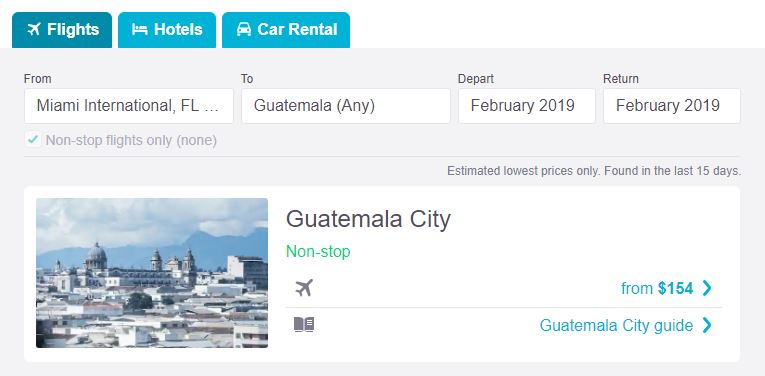The height and width of the screenshot is (376, 765).
Task: Click the Guatemala City heading
Action: pos(368,219)
